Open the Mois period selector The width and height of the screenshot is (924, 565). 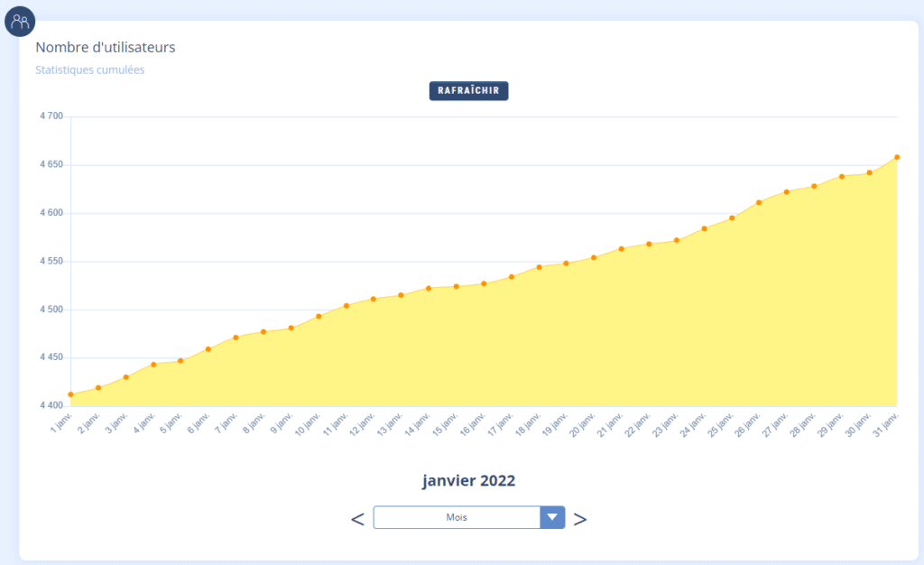point(456,517)
